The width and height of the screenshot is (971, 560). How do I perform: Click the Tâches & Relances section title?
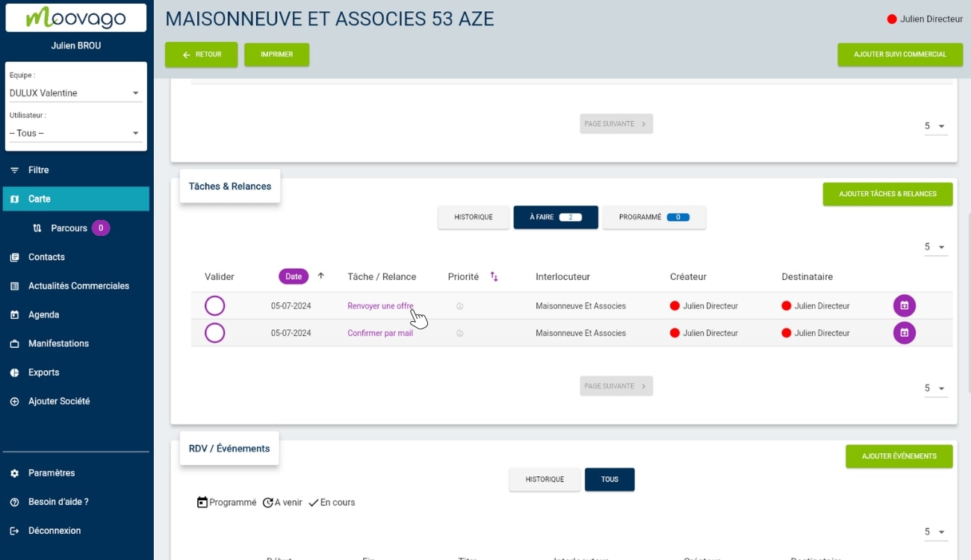(230, 186)
